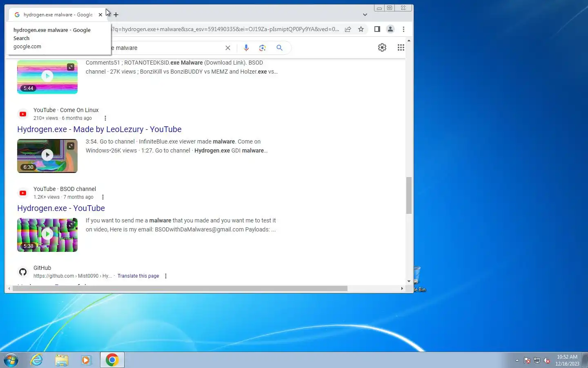The height and width of the screenshot is (368, 588).
Task: Open Google apps grid
Action: [x=401, y=48]
